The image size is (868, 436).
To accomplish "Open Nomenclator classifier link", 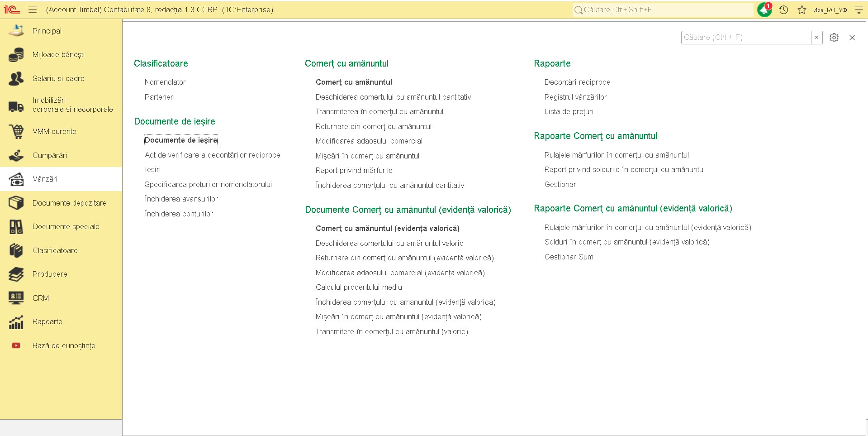I will tap(165, 82).
